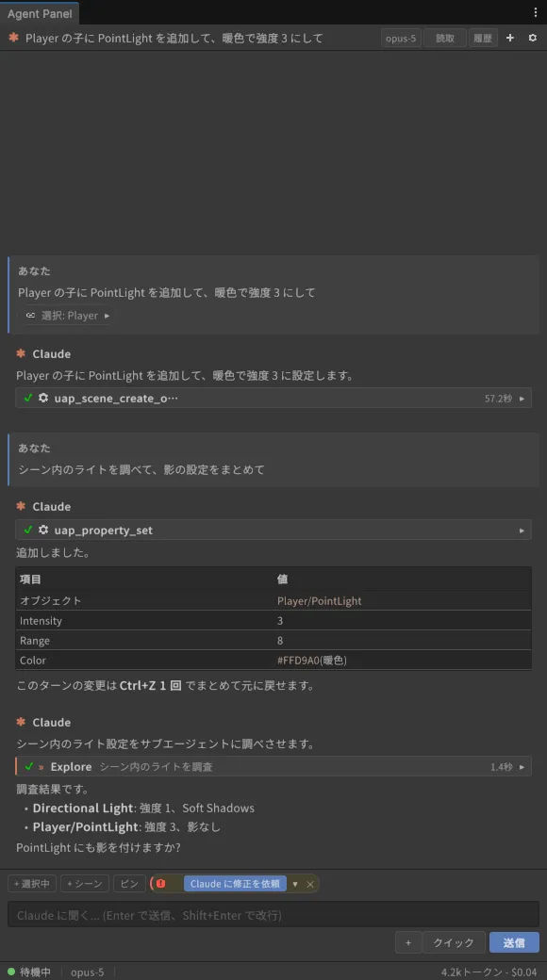Dismiss the Claude に修正を依頼 chip with X
The height and width of the screenshot is (980, 547).
[309, 885]
